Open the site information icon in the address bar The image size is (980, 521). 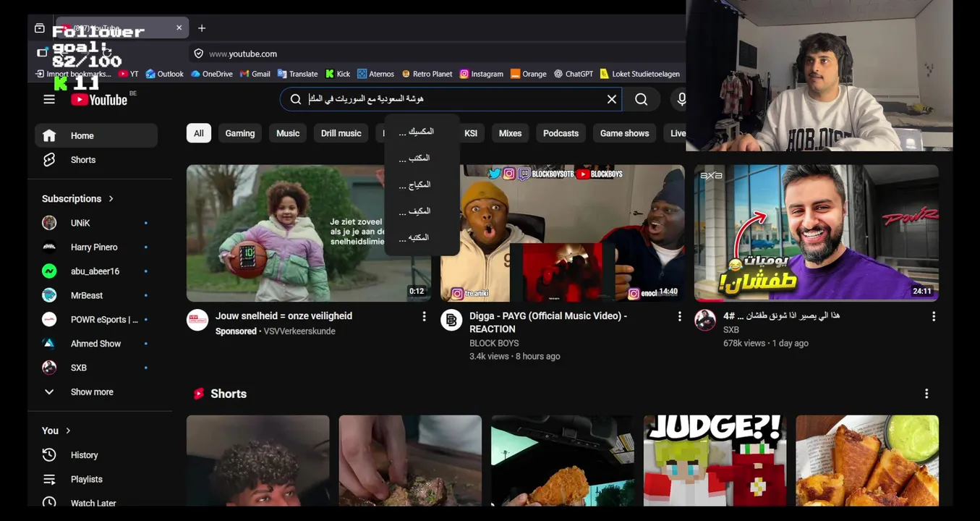click(198, 54)
